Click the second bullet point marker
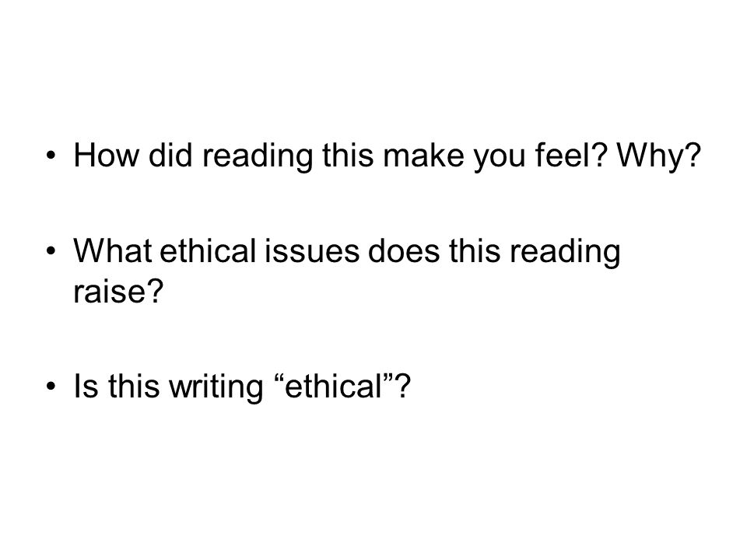The image size is (747, 560). click(x=51, y=250)
